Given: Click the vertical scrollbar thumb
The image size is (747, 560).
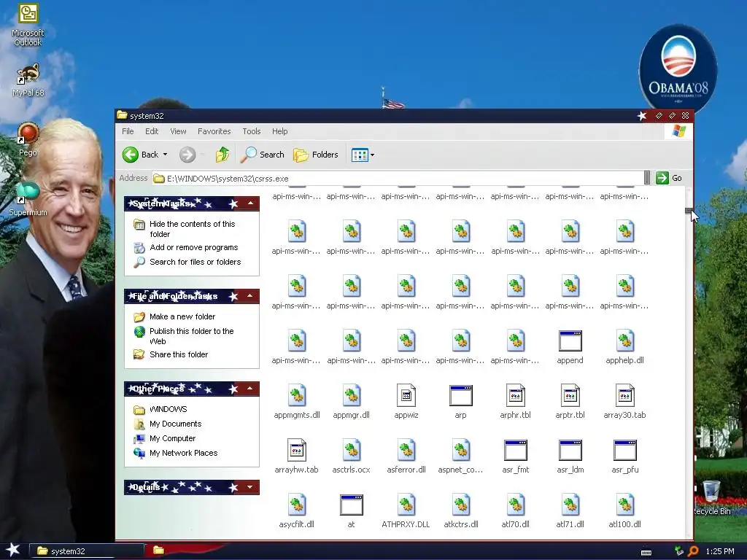Looking at the screenshot, I should click(x=689, y=211).
